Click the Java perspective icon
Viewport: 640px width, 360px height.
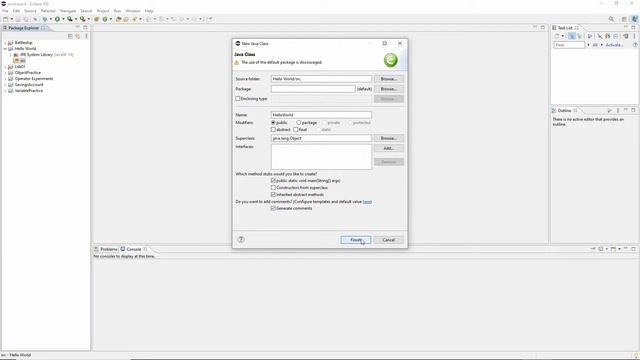[x=634, y=19]
